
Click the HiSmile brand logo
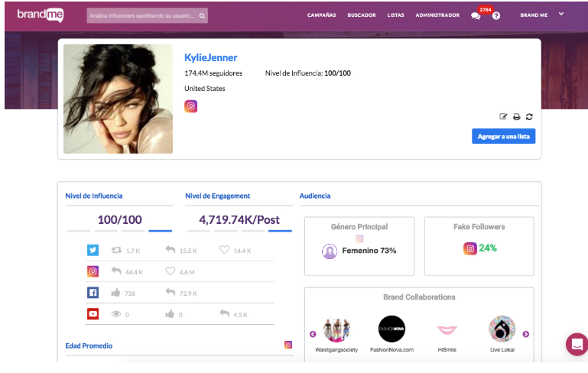point(447,330)
